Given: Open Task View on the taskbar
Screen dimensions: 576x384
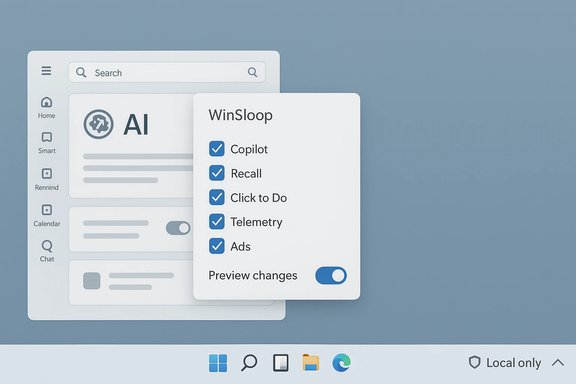Looking at the screenshot, I should click(281, 363).
